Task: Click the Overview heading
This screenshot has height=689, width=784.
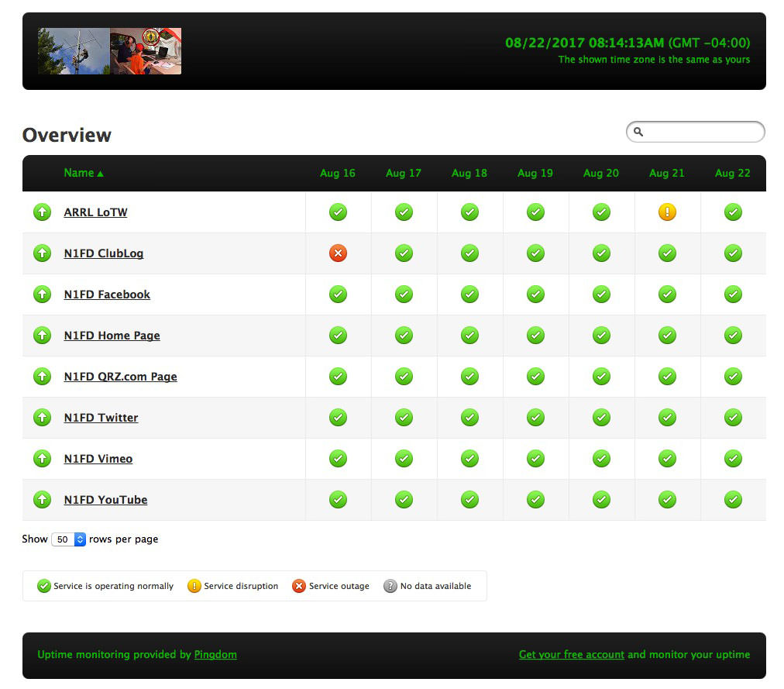Action: point(67,135)
